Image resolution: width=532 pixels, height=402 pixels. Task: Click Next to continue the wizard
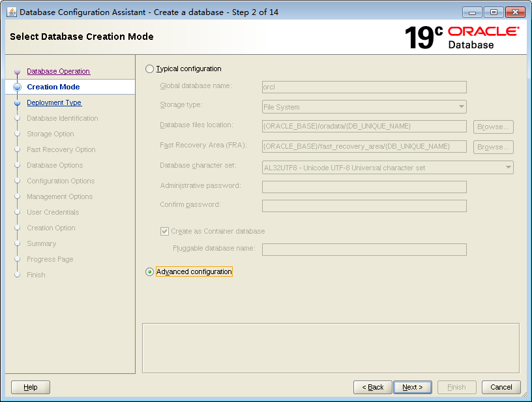413,386
